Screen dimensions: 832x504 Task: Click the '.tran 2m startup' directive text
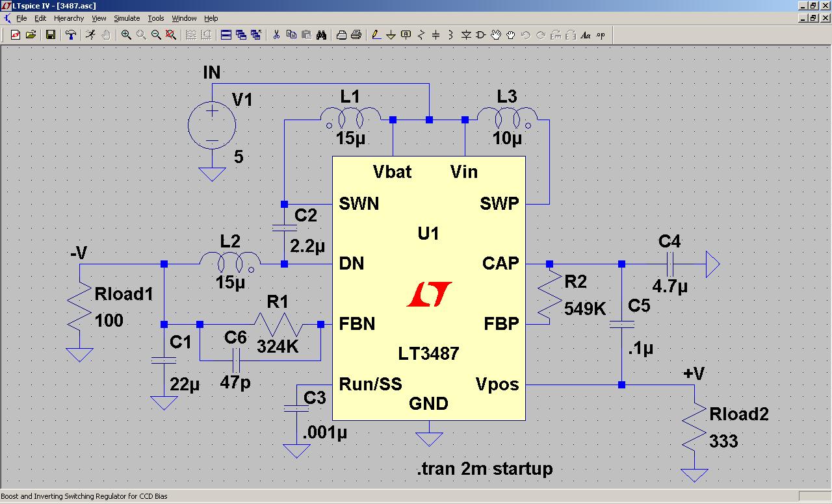tap(484, 468)
